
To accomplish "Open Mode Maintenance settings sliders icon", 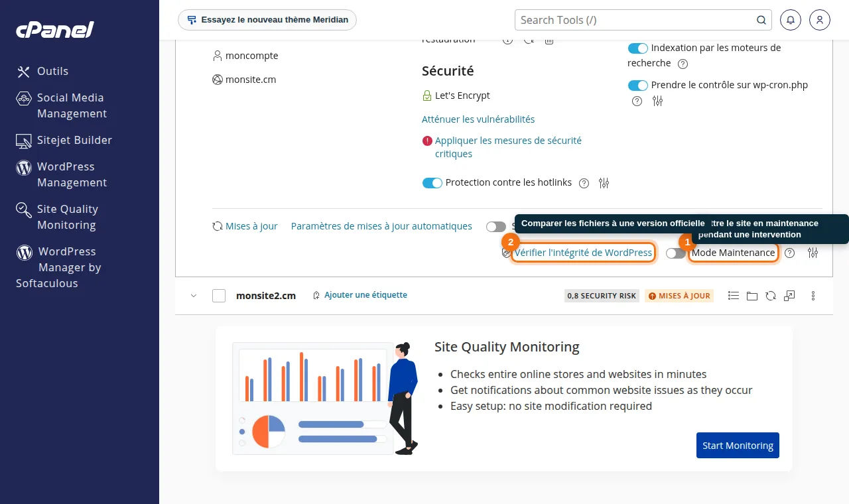I will [813, 253].
